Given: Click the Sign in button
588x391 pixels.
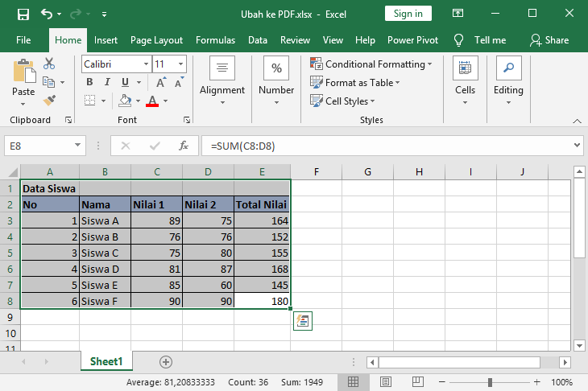Looking at the screenshot, I should [408, 14].
